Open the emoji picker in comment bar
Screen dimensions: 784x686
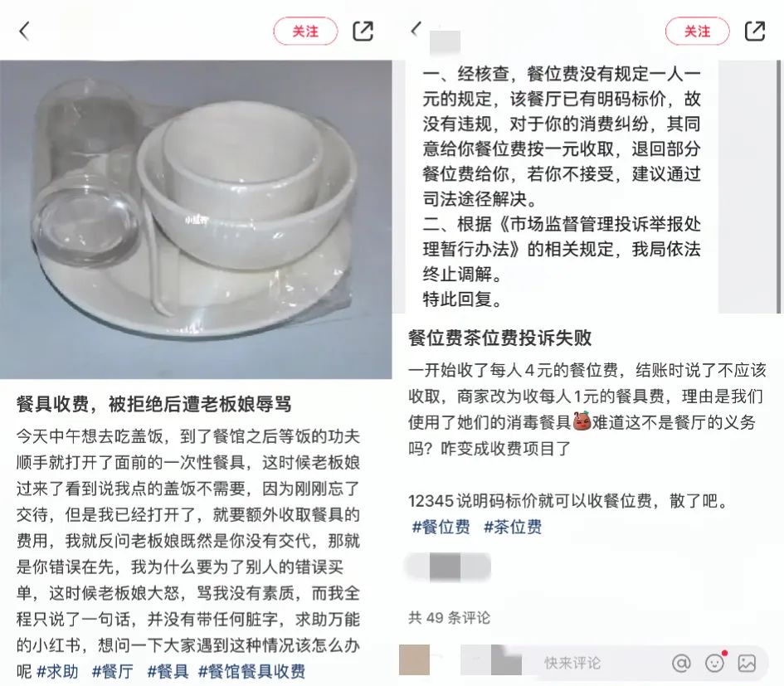pos(715,663)
